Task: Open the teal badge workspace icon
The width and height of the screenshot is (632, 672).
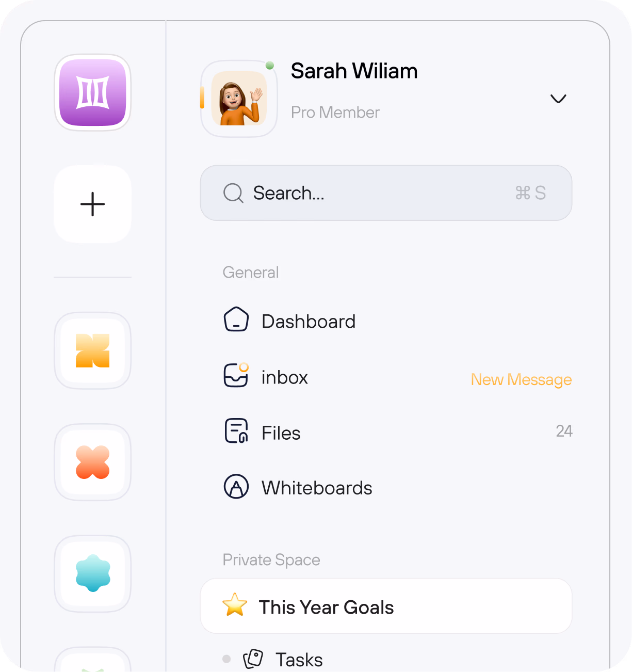Action: [x=93, y=573]
